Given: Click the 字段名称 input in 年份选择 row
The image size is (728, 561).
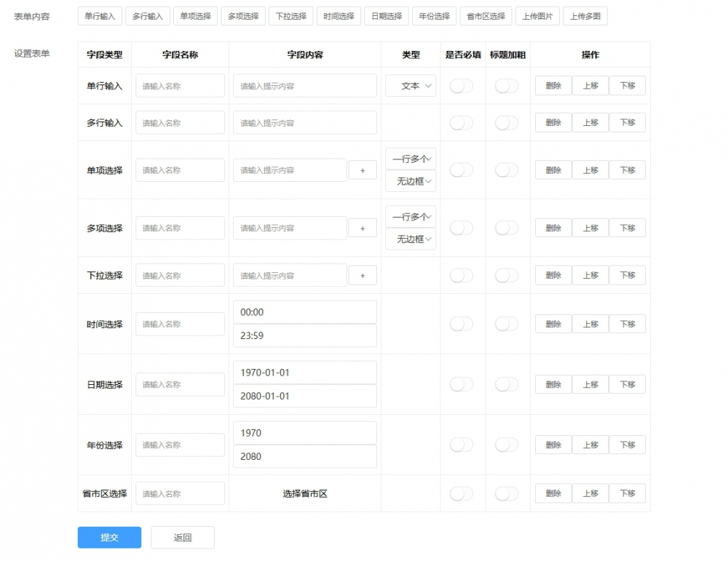Looking at the screenshot, I should click(x=180, y=445).
